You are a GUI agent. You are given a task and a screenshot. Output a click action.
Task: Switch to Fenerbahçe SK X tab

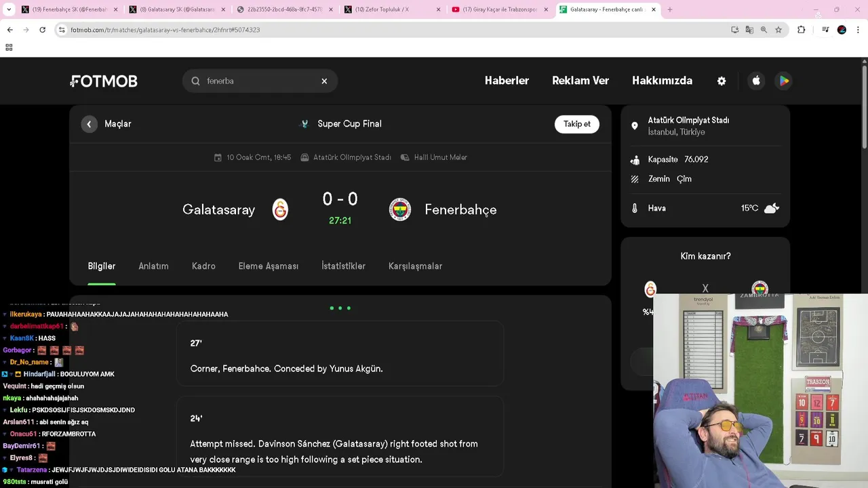pyautogui.click(x=69, y=9)
